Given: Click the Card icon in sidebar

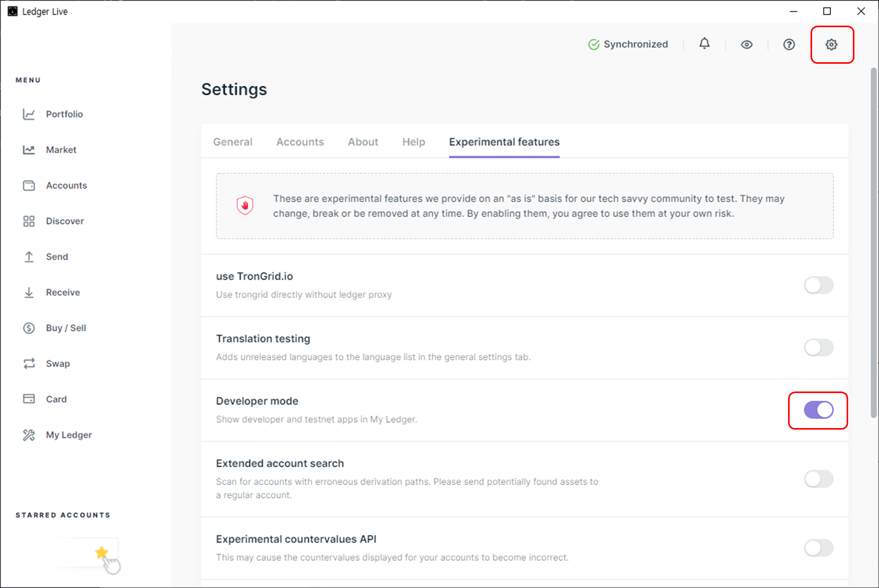Looking at the screenshot, I should [29, 399].
